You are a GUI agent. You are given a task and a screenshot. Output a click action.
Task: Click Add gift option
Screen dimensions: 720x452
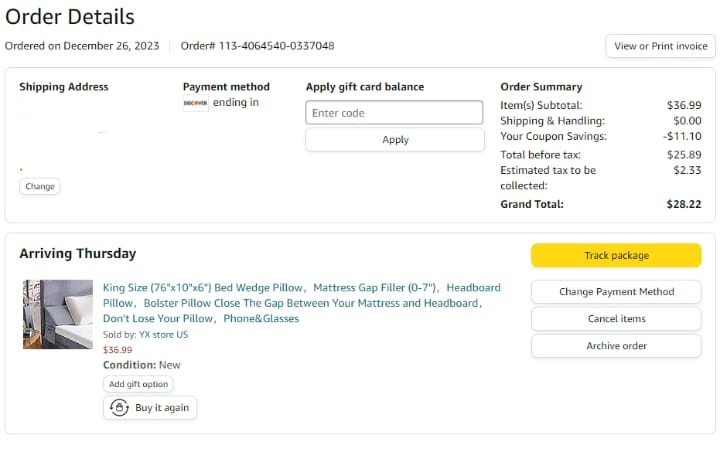point(138,385)
